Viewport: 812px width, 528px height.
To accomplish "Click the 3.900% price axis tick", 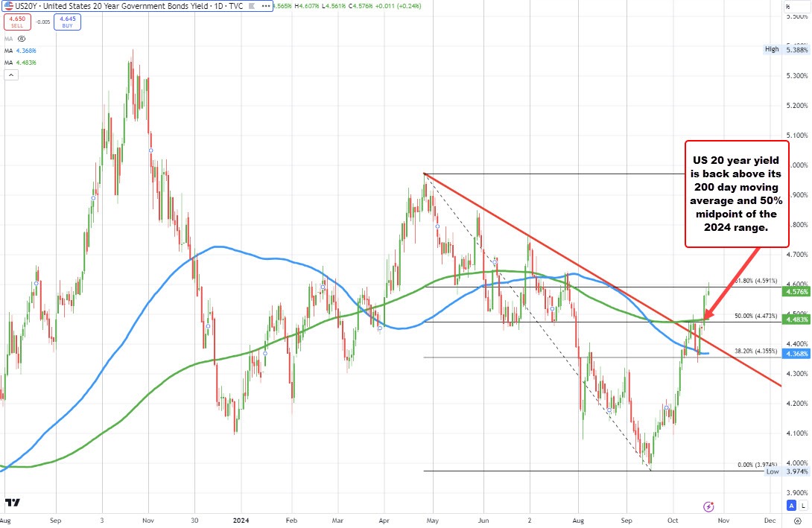I will (x=798, y=493).
